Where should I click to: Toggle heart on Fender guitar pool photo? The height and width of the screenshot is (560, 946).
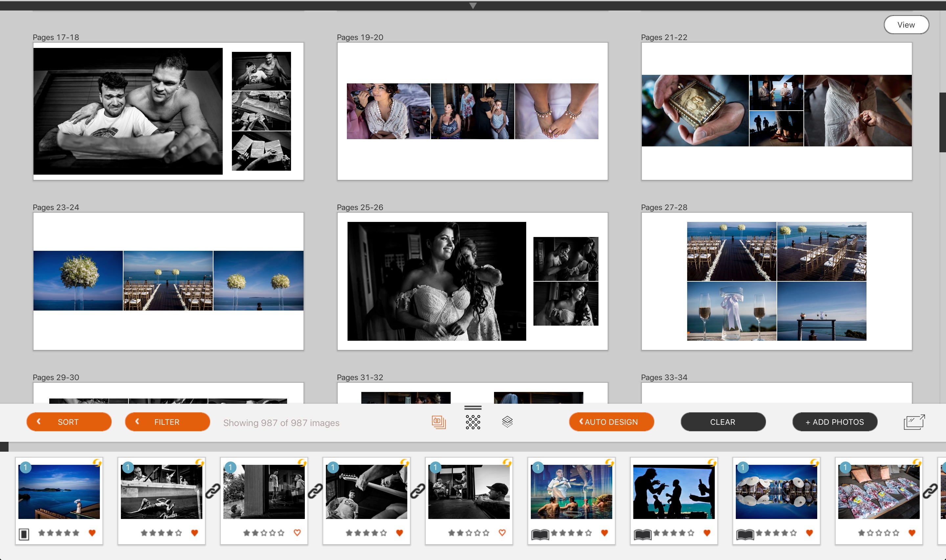194,533
